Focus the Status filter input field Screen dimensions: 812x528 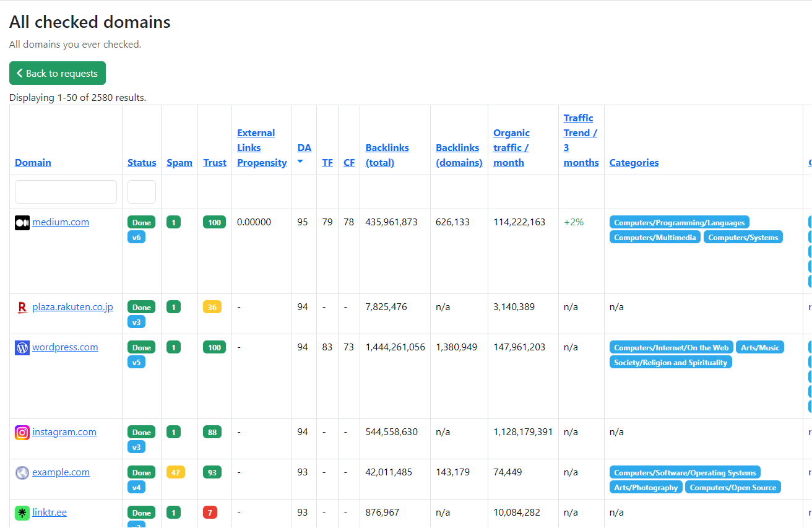142,192
